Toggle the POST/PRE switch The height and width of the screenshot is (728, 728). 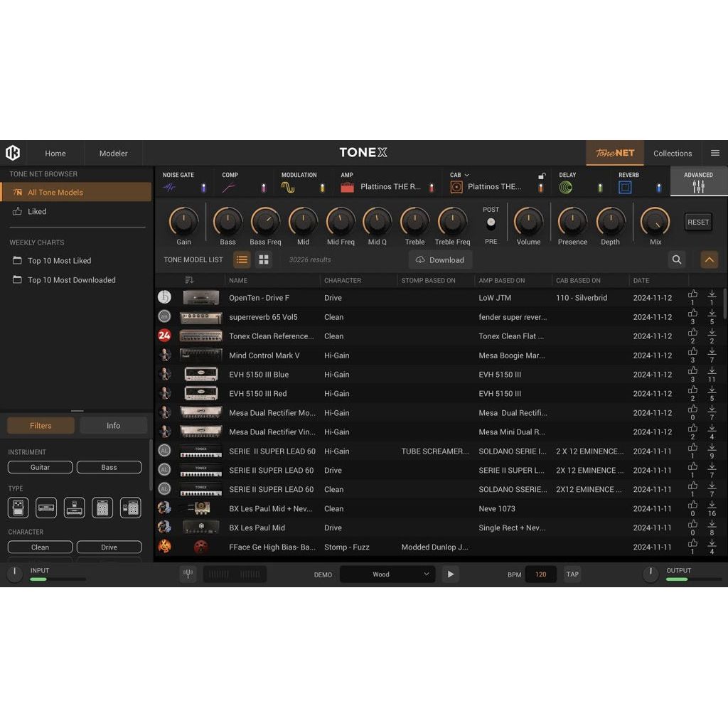point(491,223)
